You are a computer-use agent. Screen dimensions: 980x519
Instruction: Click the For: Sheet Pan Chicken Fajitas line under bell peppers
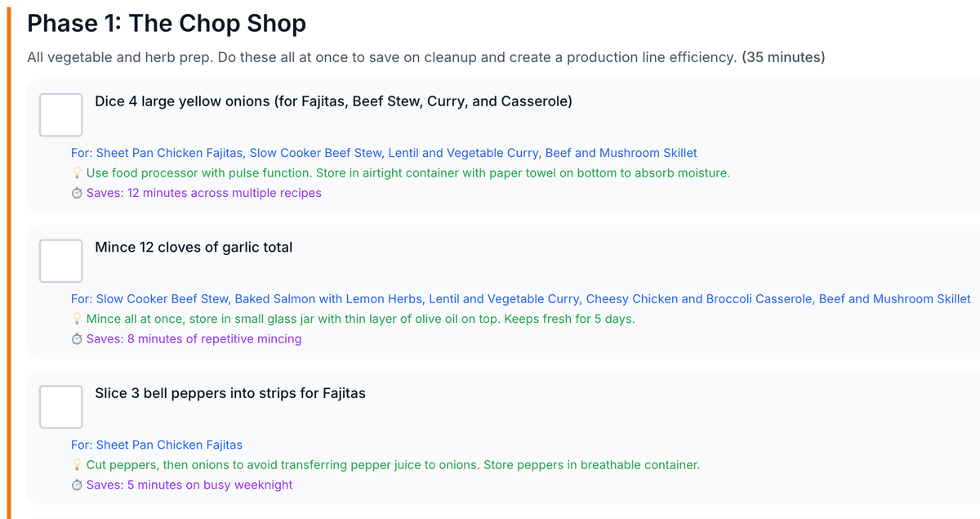[157, 445]
